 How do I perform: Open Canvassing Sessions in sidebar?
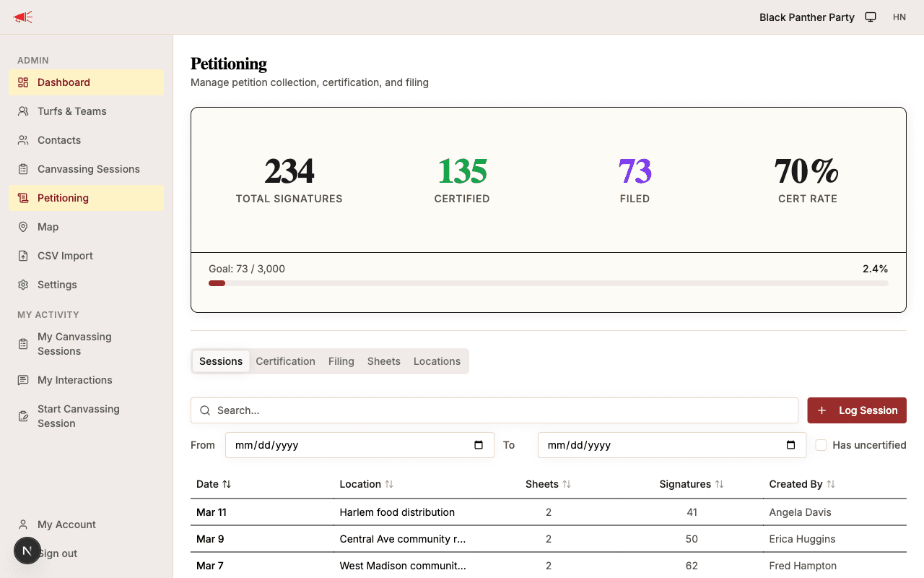(x=87, y=169)
